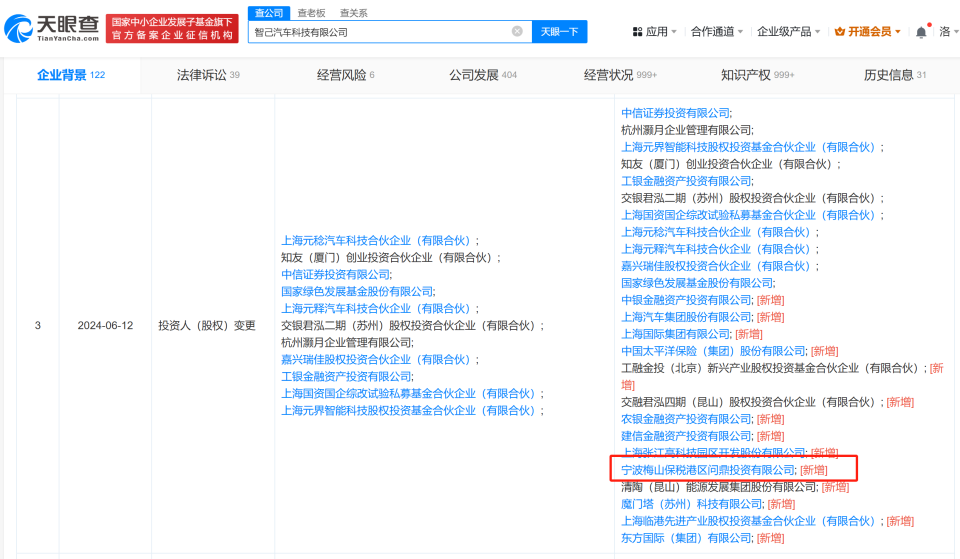Clear the search field with the X icon
Image resolution: width=960 pixels, height=559 pixels.
pyautogui.click(x=517, y=31)
